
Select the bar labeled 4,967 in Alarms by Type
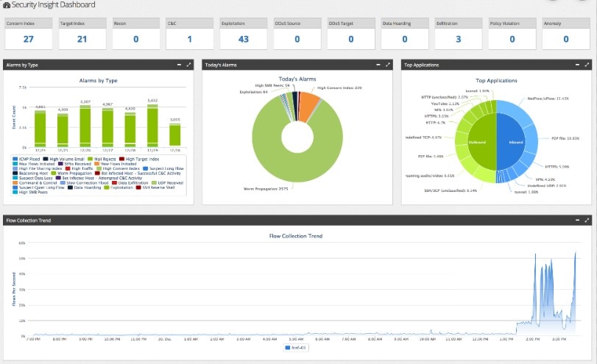tap(107, 127)
